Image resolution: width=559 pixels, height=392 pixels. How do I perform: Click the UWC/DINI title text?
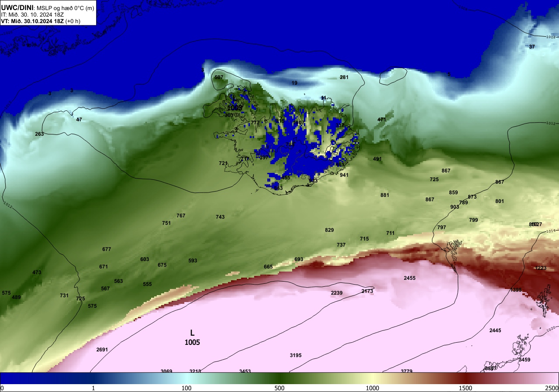[17, 8]
